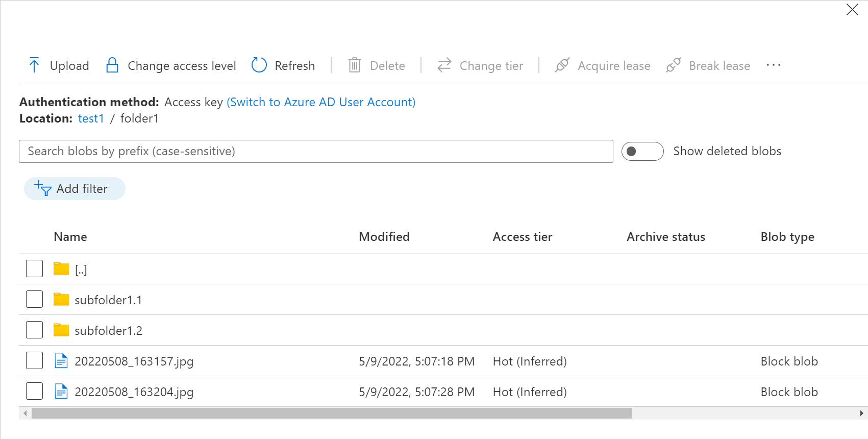Check the box for subfolder1.2

click(35, 330)
